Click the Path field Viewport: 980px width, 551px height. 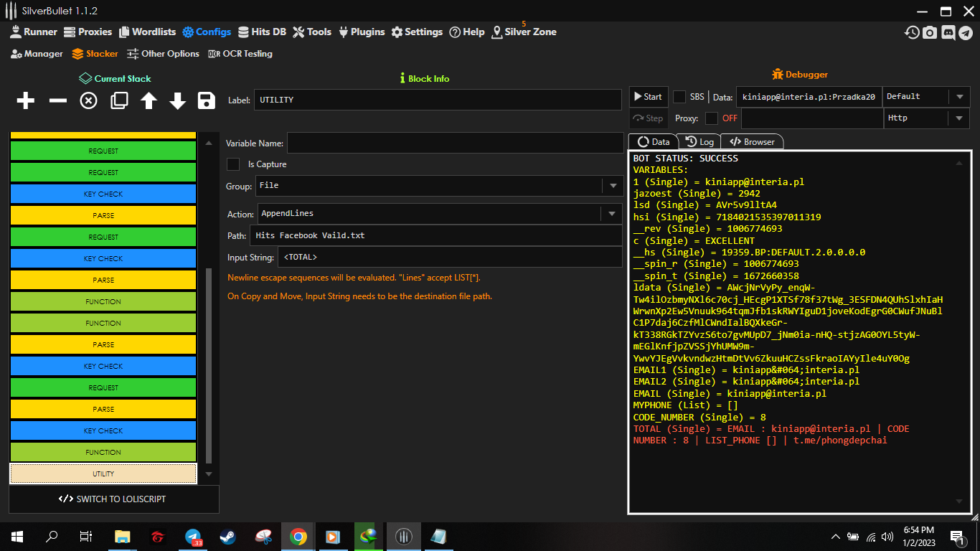pyautogui.click(x=436, y=235)
